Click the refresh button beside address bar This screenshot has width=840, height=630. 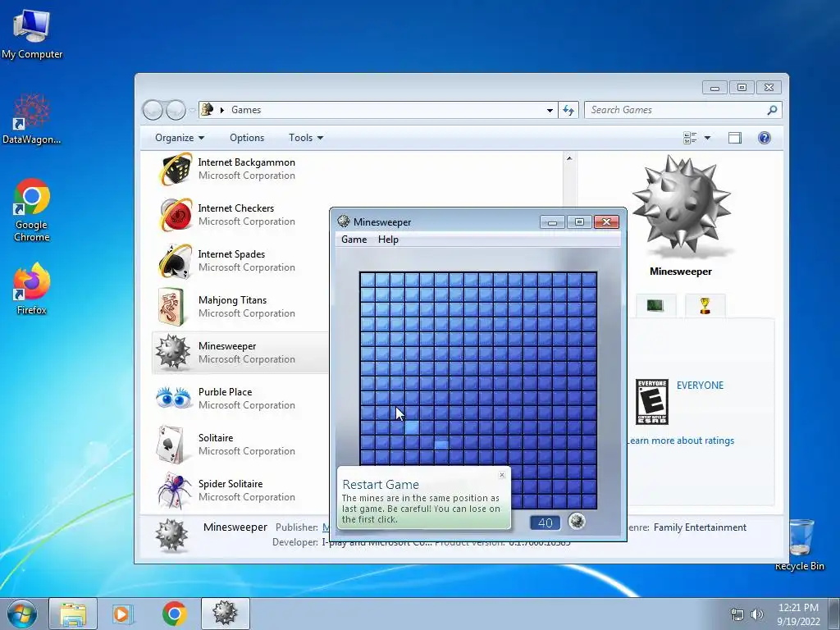point(568,110)
